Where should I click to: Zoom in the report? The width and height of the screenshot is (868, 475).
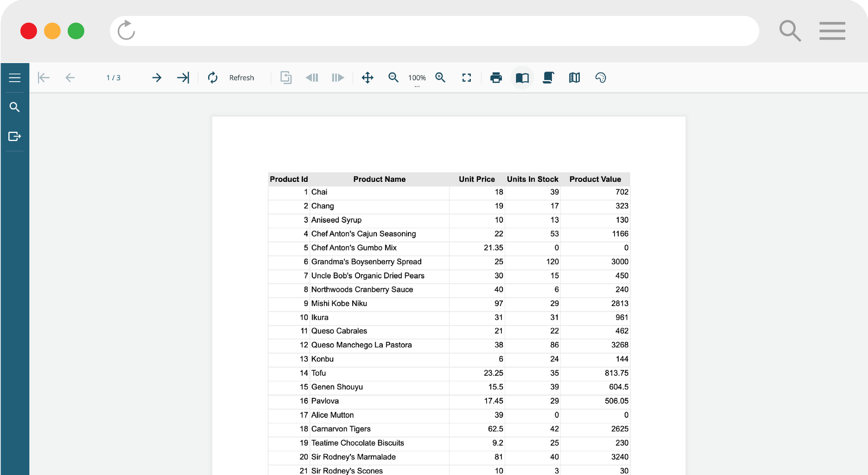pos(440,77)
